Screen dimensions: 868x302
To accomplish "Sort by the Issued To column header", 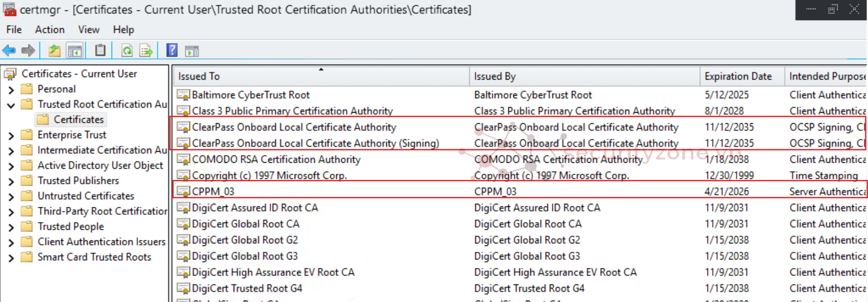I will (x=321, y=76).
